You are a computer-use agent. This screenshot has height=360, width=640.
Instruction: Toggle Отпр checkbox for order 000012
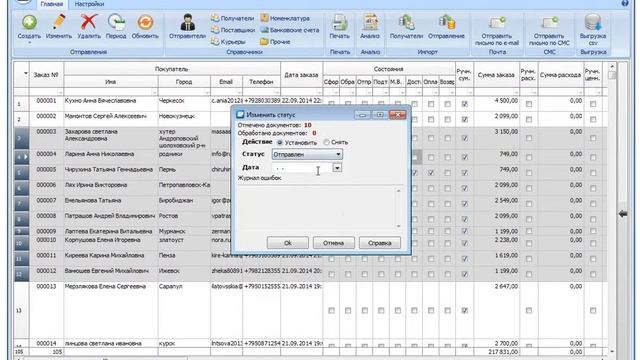pos(364,274)
